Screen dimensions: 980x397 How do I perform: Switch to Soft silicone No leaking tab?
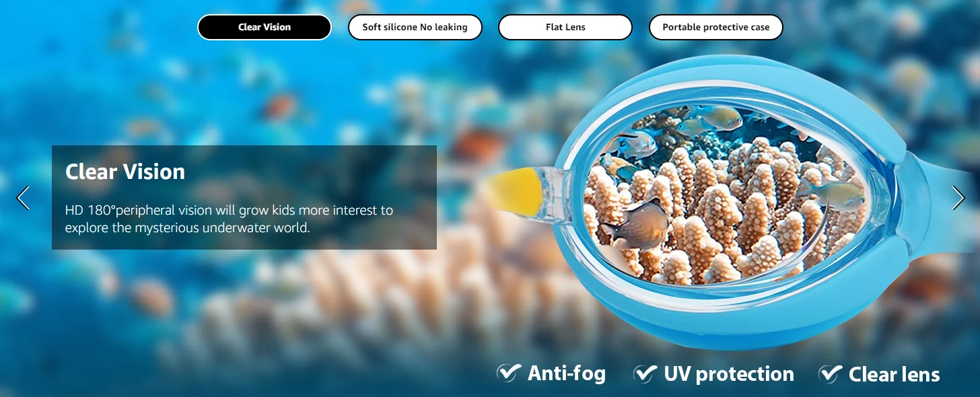(415, 28)
